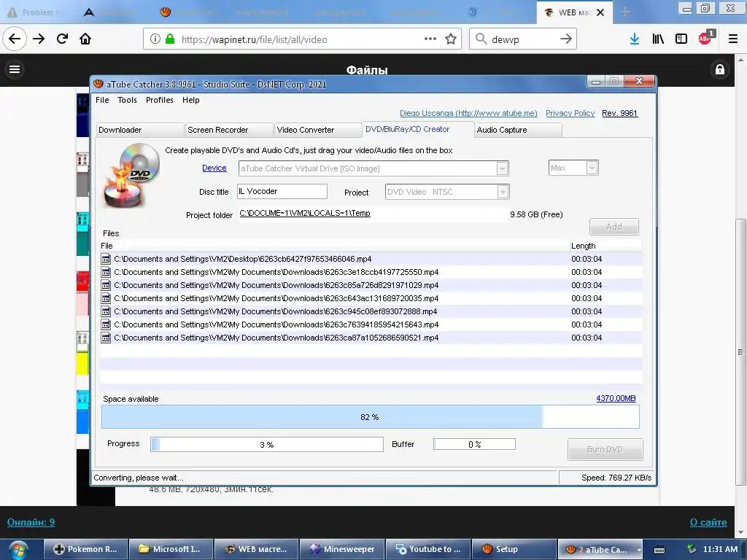
Task: Click the Add files button
Action: [614, 227]
